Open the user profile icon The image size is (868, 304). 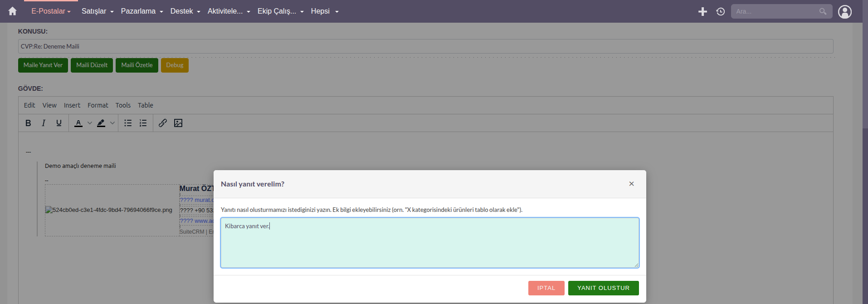click(845, 11)
